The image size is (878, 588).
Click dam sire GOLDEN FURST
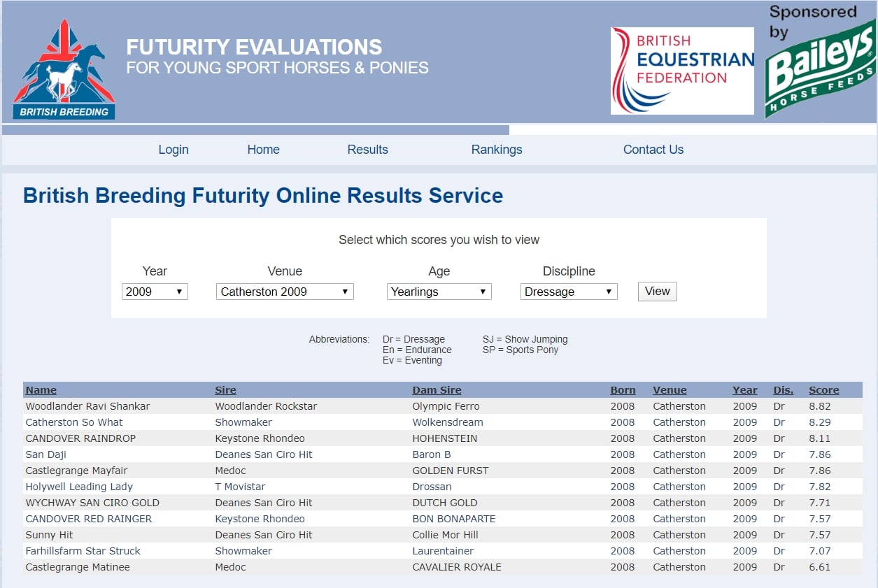(x=451, y=471)
